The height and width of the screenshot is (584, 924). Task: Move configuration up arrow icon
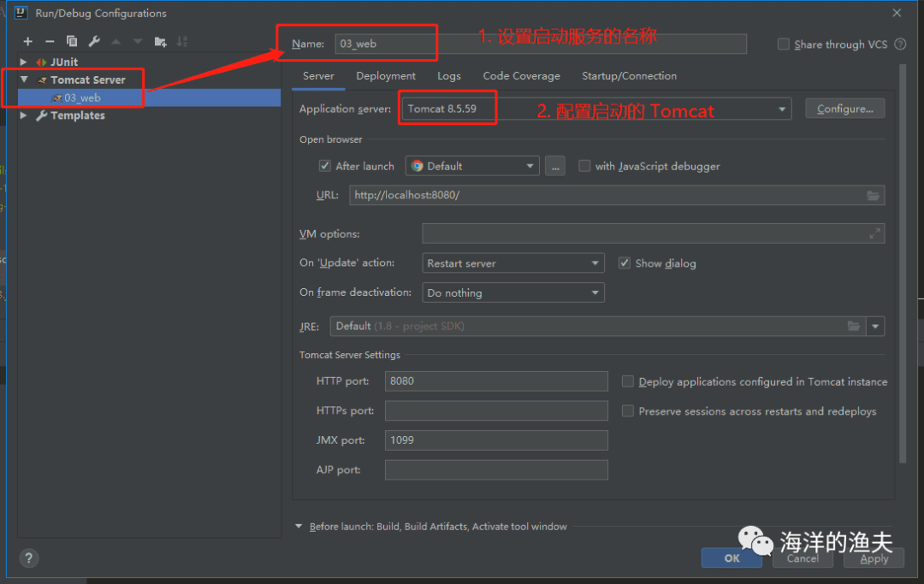[x=116, y=41]
